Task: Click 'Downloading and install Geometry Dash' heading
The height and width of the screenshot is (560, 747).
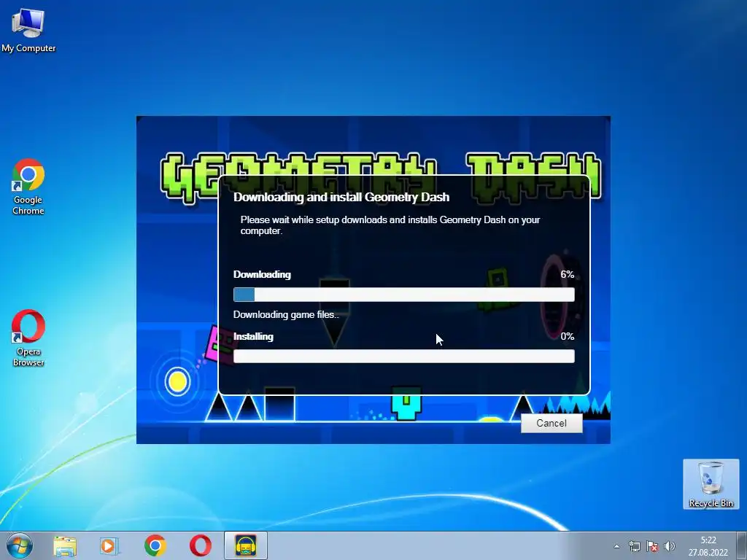Action: (x=341, y=197)
